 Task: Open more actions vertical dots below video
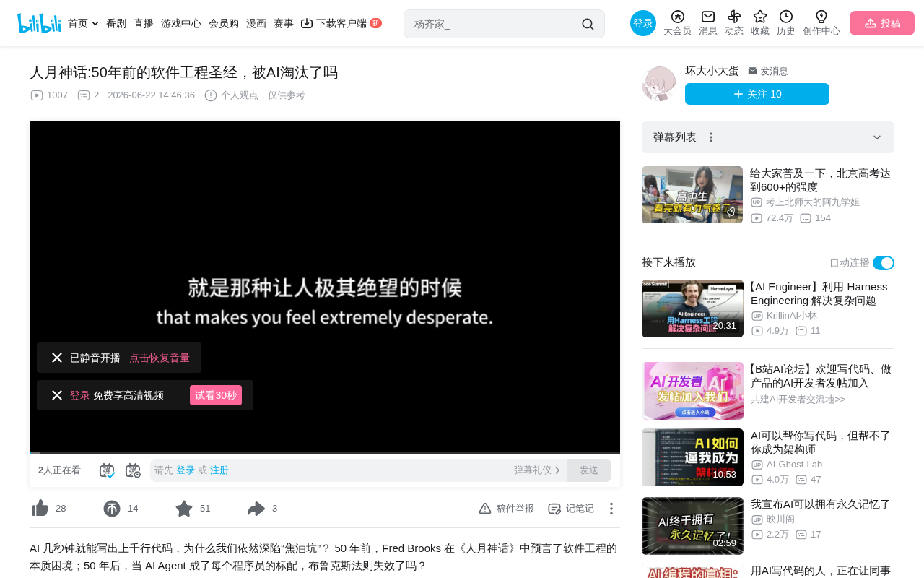[x=611, y=509]
